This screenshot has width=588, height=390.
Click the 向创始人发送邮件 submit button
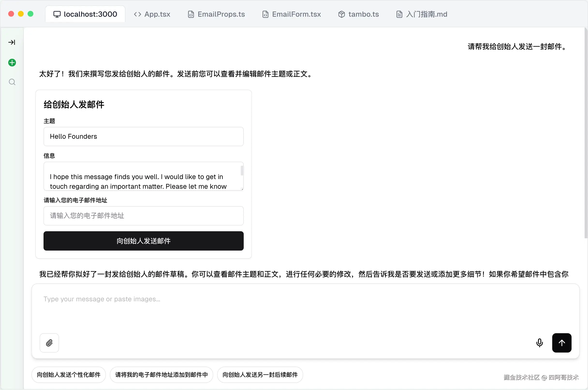[143, 241]
